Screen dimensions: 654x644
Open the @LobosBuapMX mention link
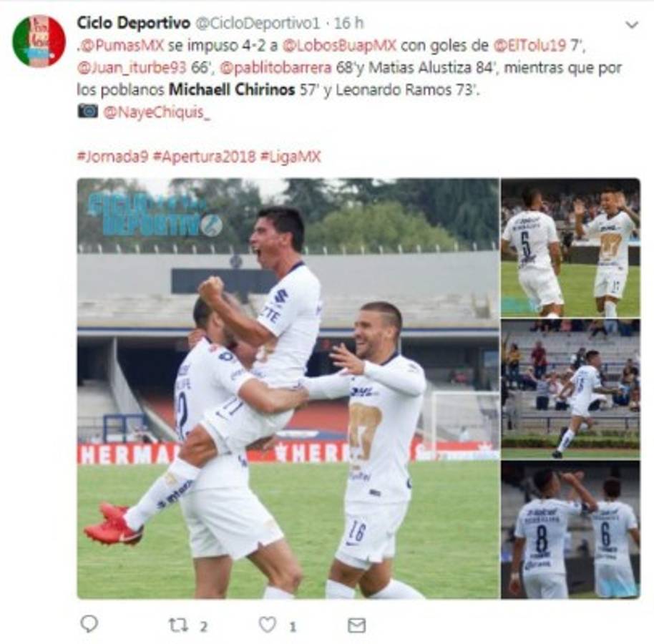coord(339,45)
